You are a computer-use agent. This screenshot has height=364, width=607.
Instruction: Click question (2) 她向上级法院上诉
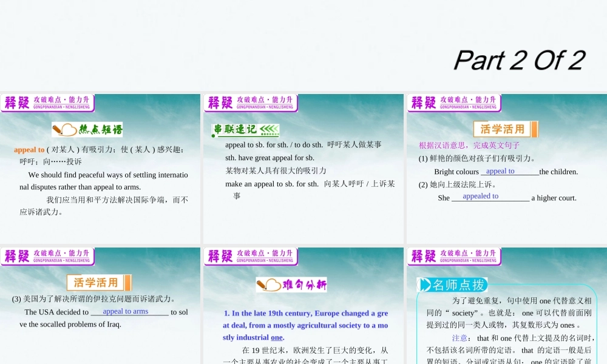(458, 184)
